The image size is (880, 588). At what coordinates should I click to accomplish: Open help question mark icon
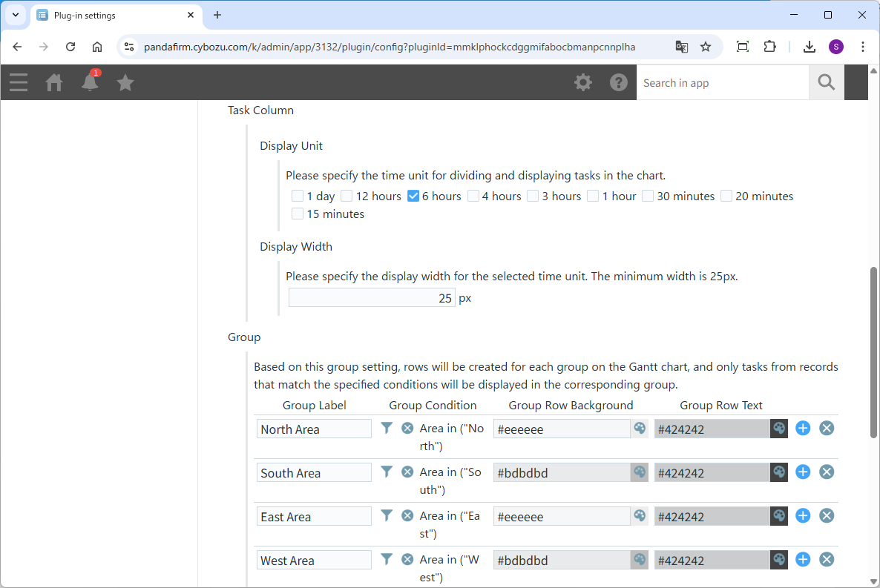point(619,82)
